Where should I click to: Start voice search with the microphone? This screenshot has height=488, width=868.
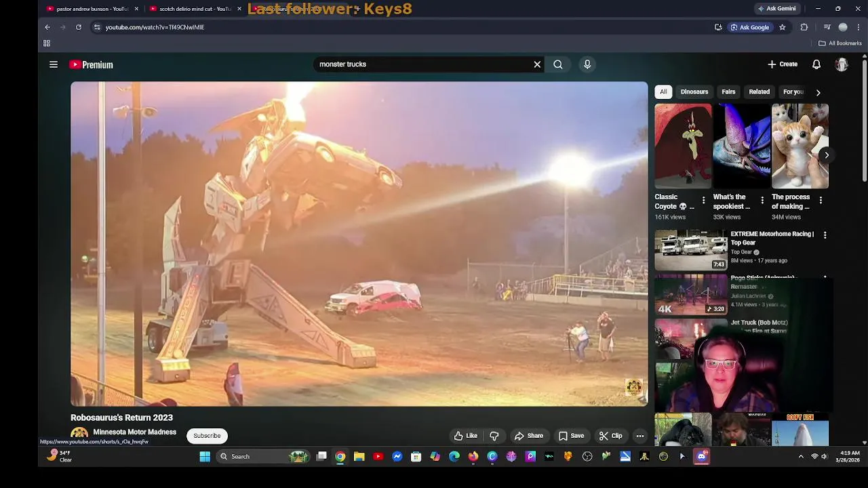(x=587, y=64)
